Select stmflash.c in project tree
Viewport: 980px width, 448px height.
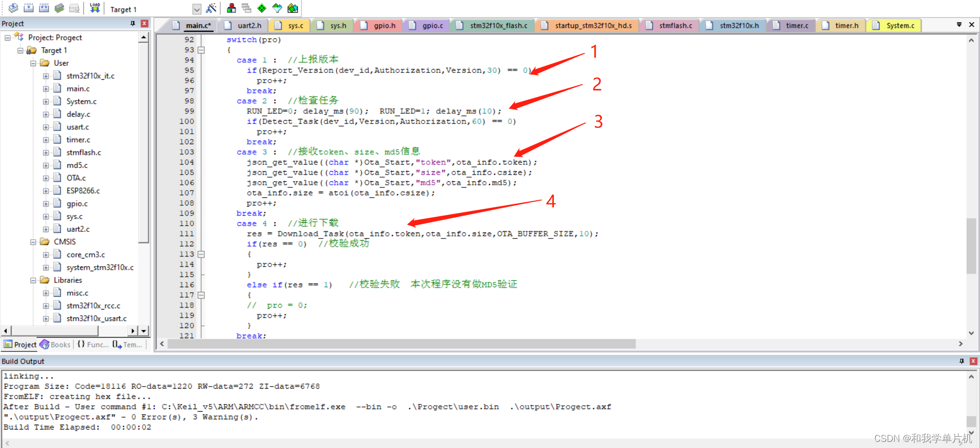[x=84, y=153]
